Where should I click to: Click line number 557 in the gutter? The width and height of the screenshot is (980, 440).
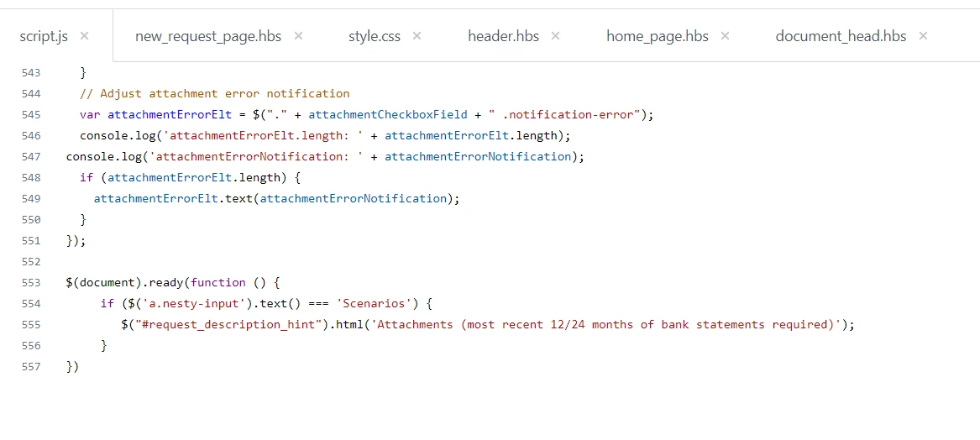coord(30,367)
